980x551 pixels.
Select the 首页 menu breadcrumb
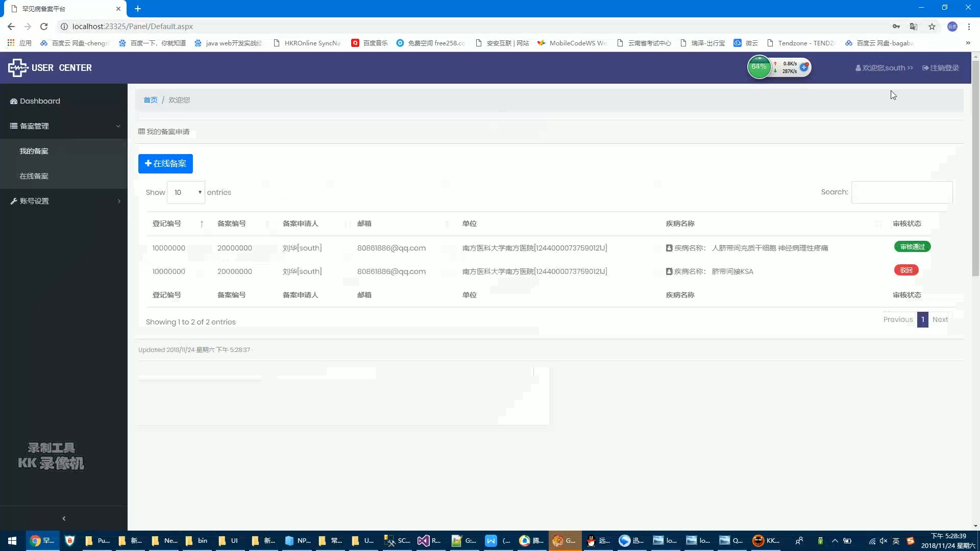(x=150, y=99)
